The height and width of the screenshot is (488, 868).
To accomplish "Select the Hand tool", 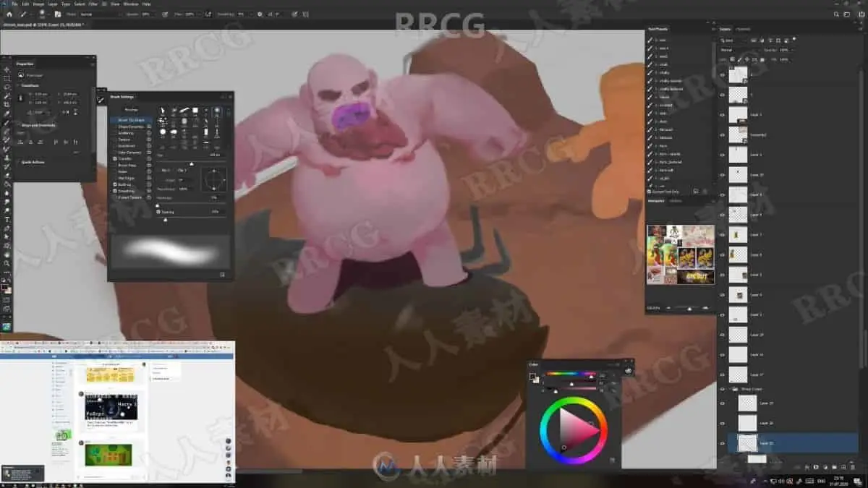I will (7, 254).
